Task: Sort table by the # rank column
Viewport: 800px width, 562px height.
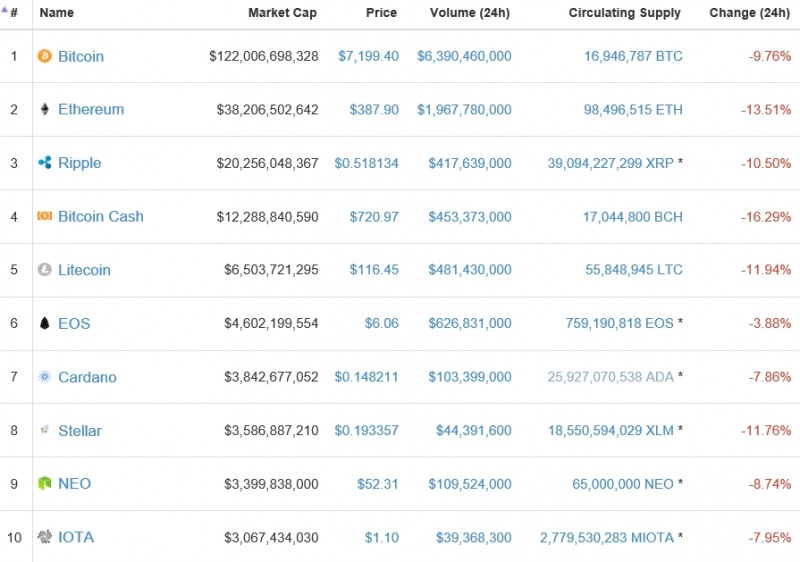Action: [13, 13]
